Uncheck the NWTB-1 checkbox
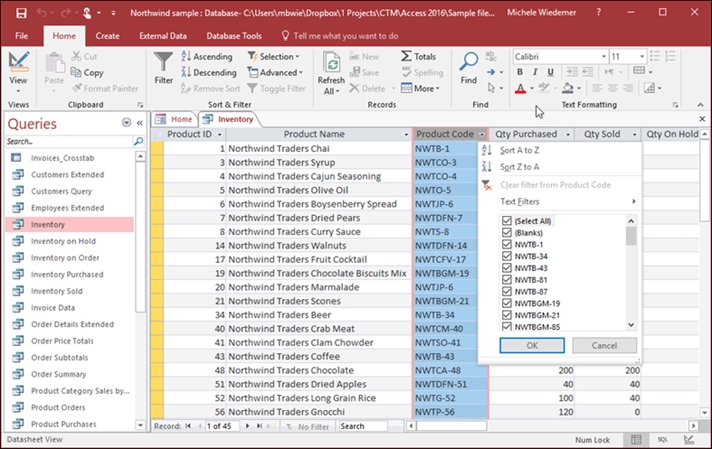The image size is (712, 449). (507, 244)
